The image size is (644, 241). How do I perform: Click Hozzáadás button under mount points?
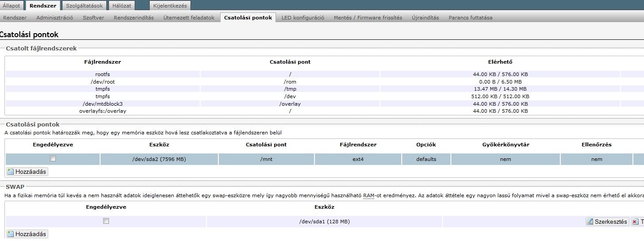[x=27, y=172]
